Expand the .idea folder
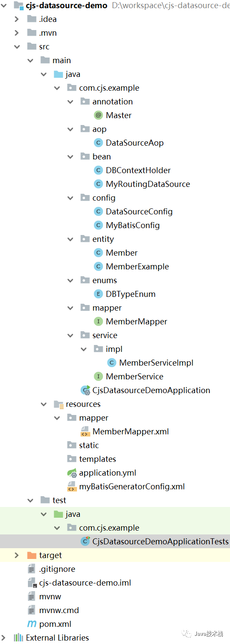Viewport: 230px width, 644px height. point(17,19)
